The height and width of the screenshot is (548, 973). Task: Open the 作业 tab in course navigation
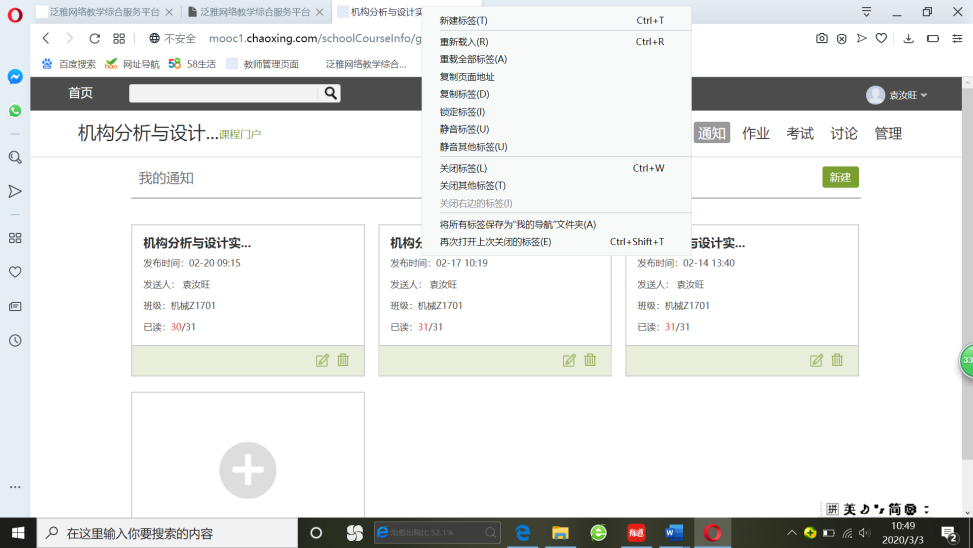(x=755, y=133)
